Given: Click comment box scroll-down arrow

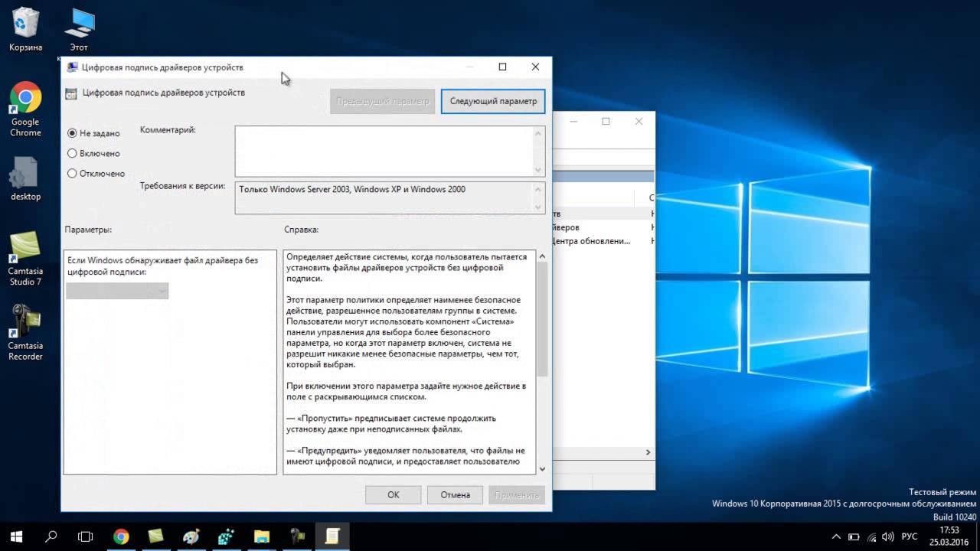Looking at the screenshot, I should [540, 170].
